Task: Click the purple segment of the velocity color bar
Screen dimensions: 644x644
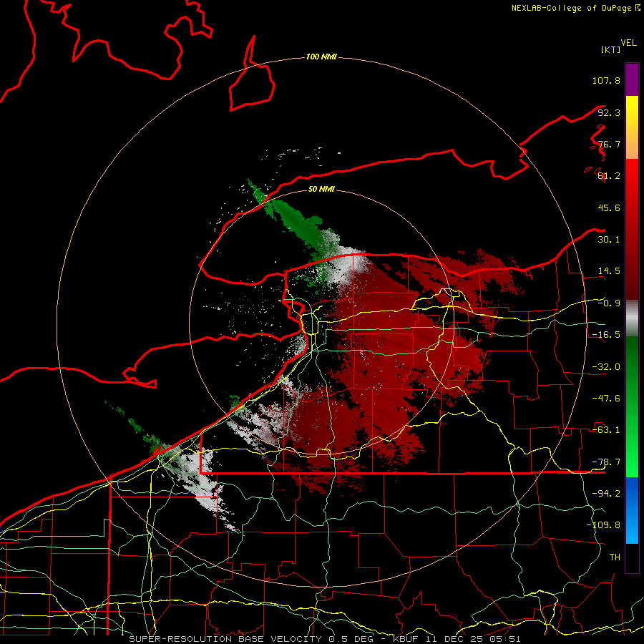Action: (632, 79)
